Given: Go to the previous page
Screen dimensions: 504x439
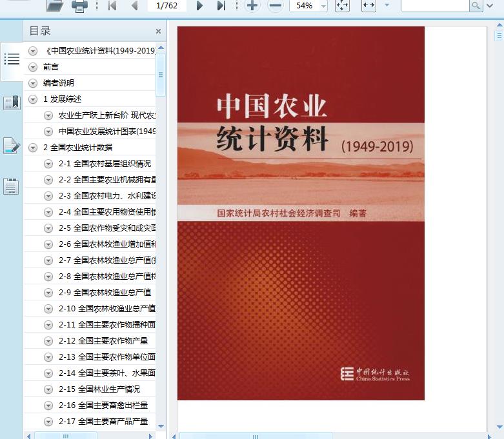Looking at the screenshot, I should 135,5.
